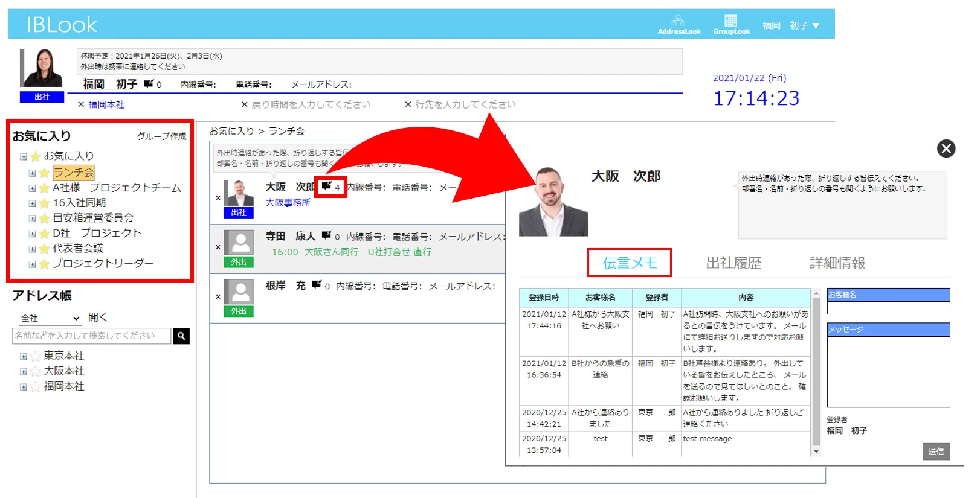
Task: Click the お客様名 input field
Action: pyautogui.click(x=888, y=308)
